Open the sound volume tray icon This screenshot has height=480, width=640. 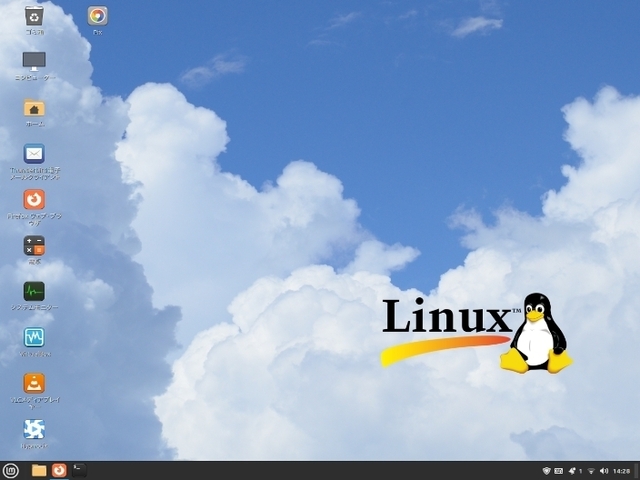point(604,471)
